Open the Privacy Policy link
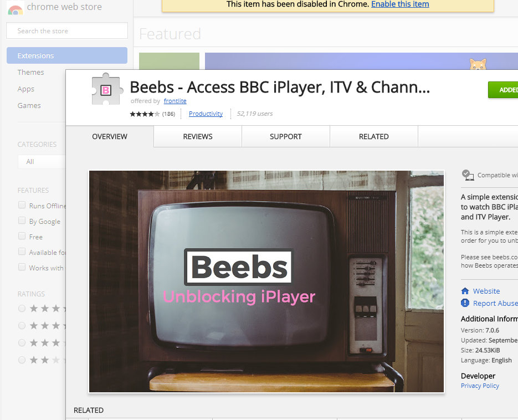The width and height of the screenshot is (518, 420). [x=480, y=386]
